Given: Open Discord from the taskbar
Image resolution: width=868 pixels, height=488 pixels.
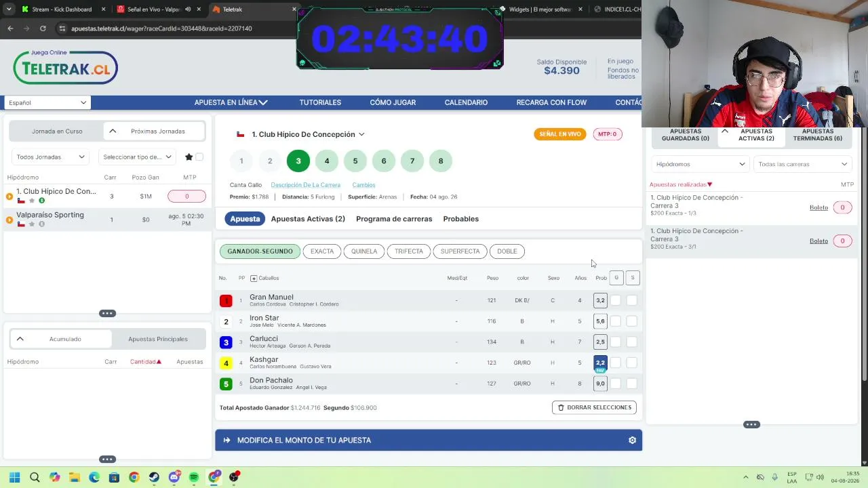Looking at the screenshot, I should (x=174, y=477).
